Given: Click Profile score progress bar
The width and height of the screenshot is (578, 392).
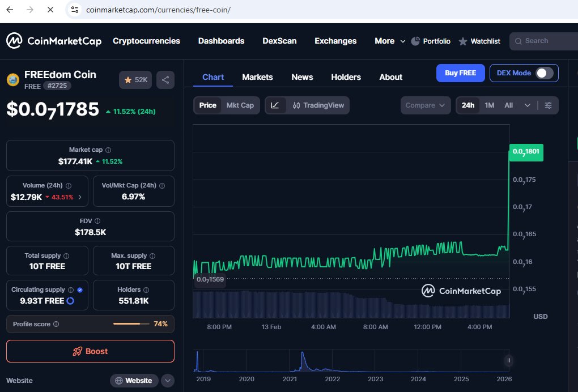Looking at the screenshot, I should (x=131, y=324).
